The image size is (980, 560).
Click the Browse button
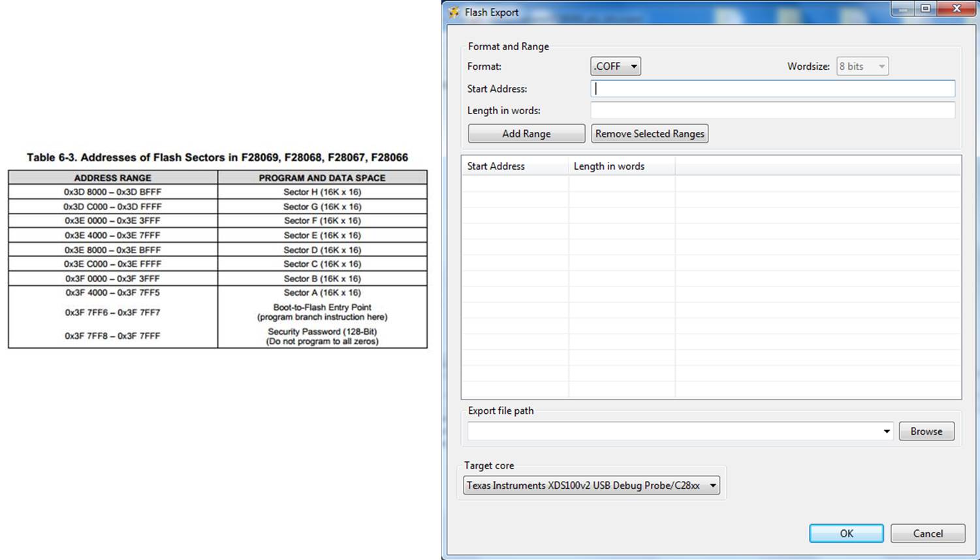tap(926, 431)
